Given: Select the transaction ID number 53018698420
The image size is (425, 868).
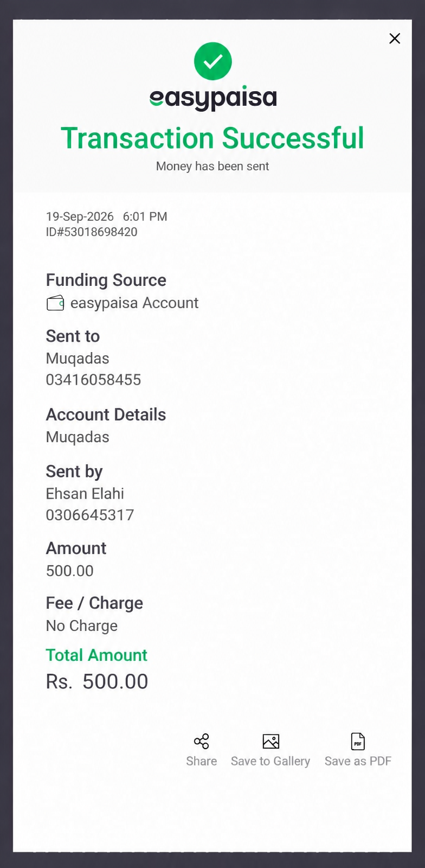Looking at the screenshot, I should [101, 232].
